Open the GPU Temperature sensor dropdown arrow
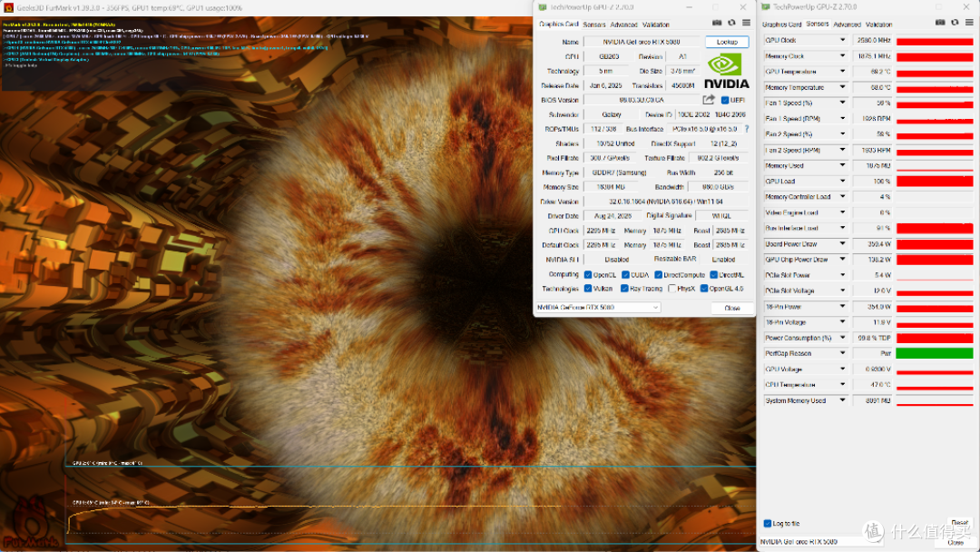The height and width of the screenshot is (552, 980). [842, 71]
